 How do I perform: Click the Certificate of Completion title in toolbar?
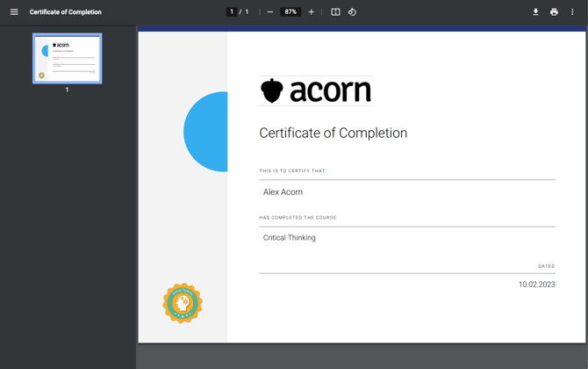(x=65, y=12)
